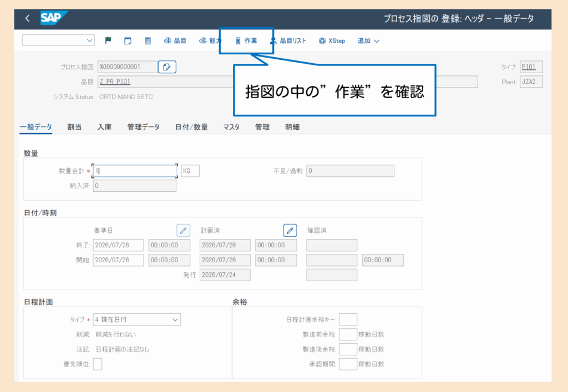Click 基準日 開始 time field
Screen dimensions: 568x392
point(169,260)
